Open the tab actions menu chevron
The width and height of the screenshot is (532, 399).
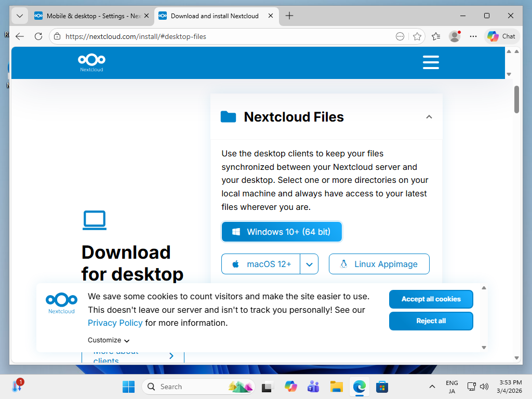[x=20, y=16]
